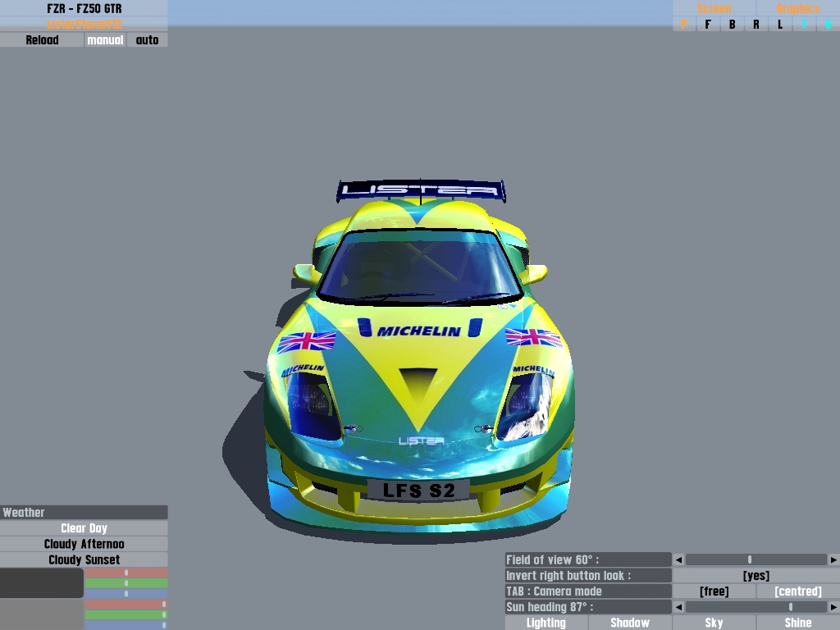This screenshot has height=630, width=840.
Task: Open the FZR - FZ50 GTR car selector
Action: tap(84, 8)
